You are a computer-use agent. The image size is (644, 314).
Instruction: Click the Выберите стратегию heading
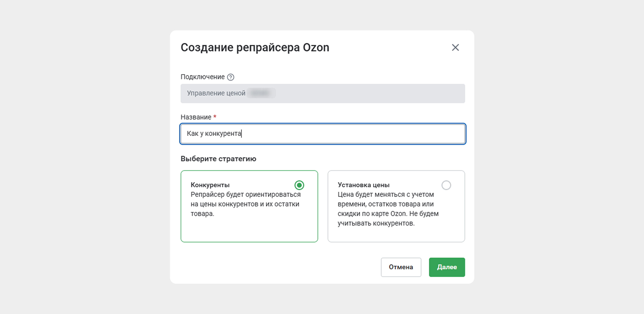point(218,159)
